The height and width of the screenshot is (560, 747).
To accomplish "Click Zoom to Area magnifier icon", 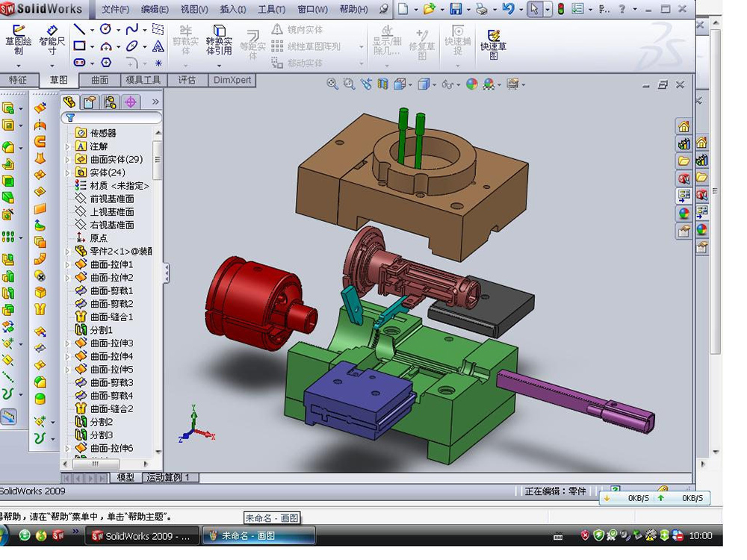I will [x=349, y=84].
